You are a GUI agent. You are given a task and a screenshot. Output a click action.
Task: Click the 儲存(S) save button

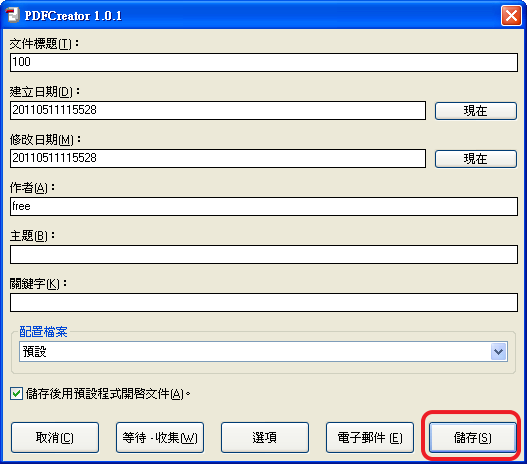pyautogui.click(x=473, y=437)
